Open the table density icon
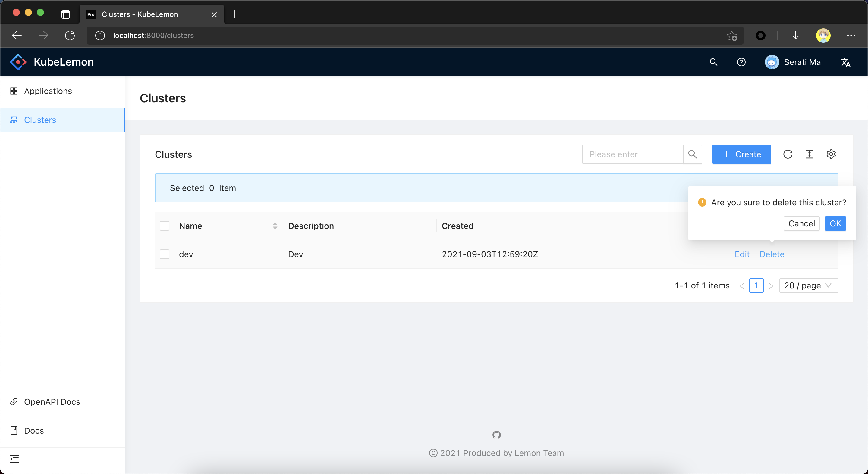868x474 pixels. (809, 154)
